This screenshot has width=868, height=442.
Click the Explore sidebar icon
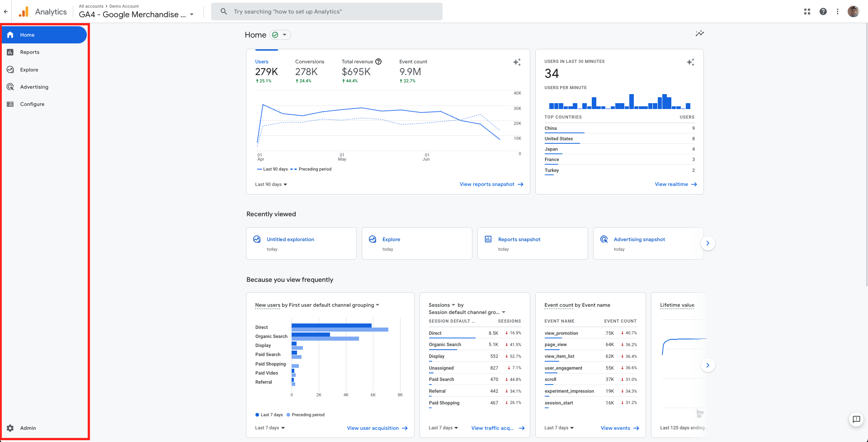tap(10, 70)
